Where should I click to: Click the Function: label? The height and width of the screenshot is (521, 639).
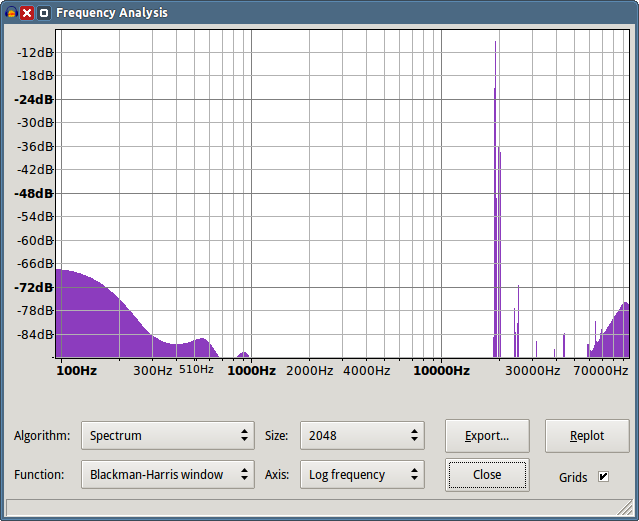(x=39, y=475)
